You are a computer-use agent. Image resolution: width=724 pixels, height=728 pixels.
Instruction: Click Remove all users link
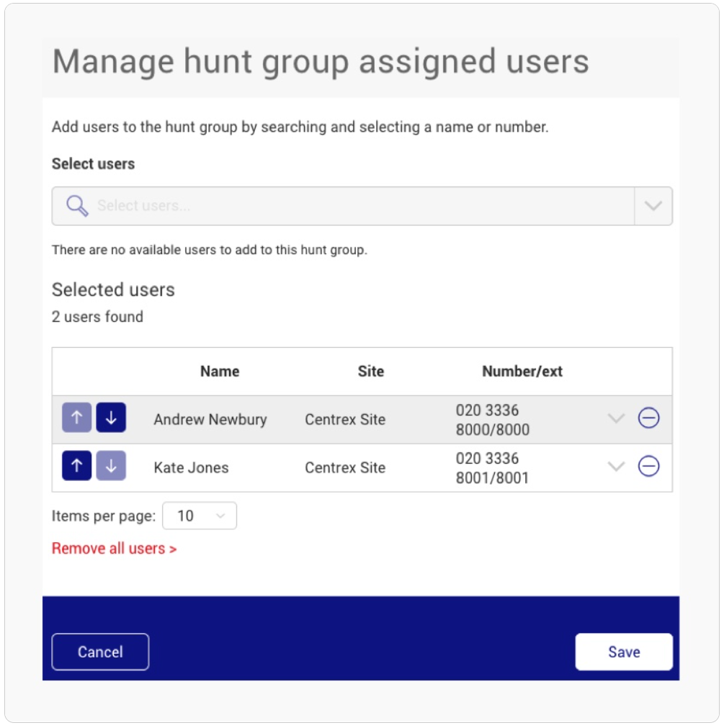pos(115,549)
